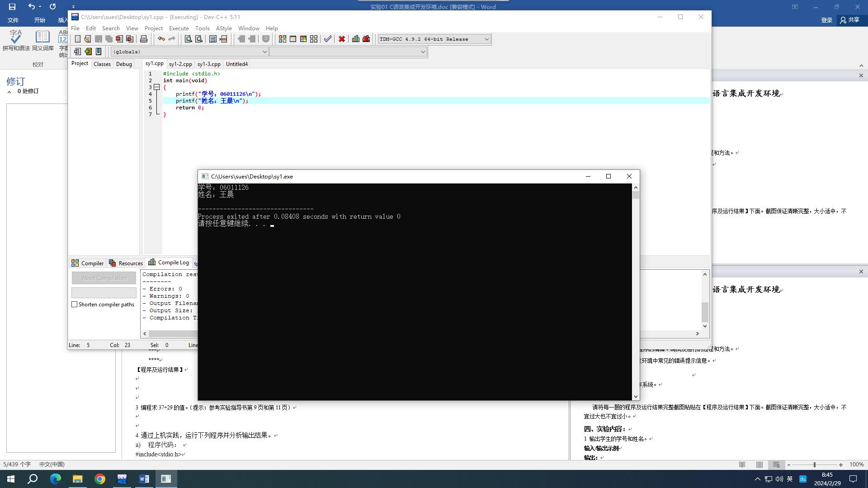Image resolution: width=868 pixels, height=488 pixels.
Task: Open Word's Customize Quick Access Toolbar dropdown
Action: point(73,7)
